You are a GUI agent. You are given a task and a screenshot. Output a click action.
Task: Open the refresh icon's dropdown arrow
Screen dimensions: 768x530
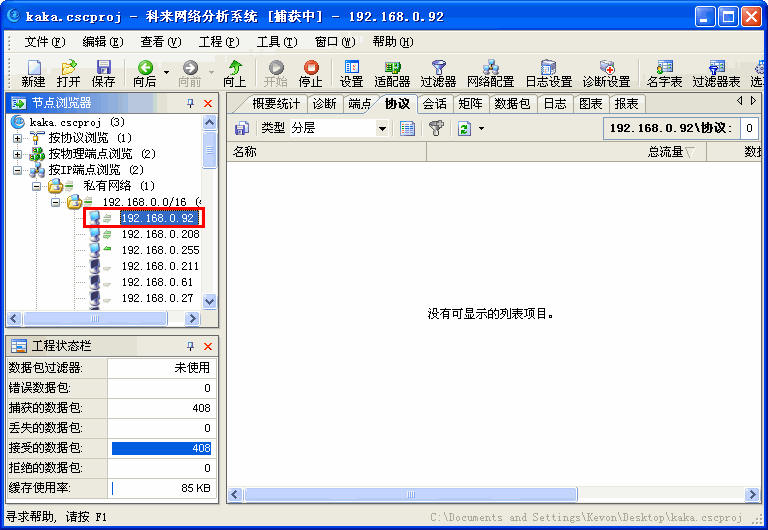point(481,129)
